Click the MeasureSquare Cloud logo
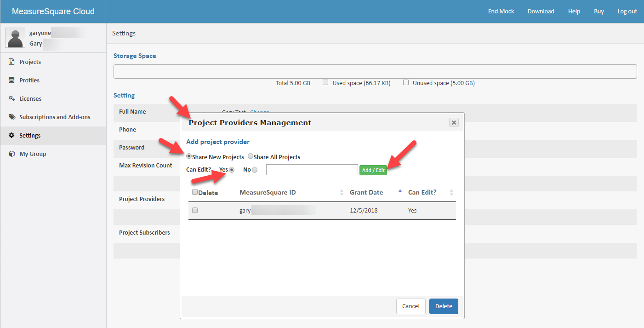The image size is (644, 328). (x=53, y=12)
